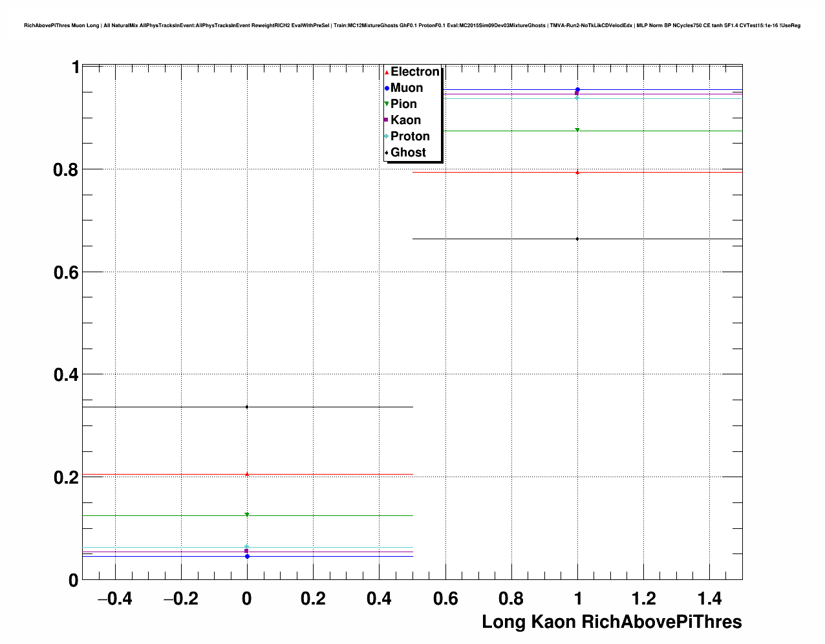The image size is (825, 644).
Task: Click the green Pion triangle legend marker
Action: click(x=387, y=104)
